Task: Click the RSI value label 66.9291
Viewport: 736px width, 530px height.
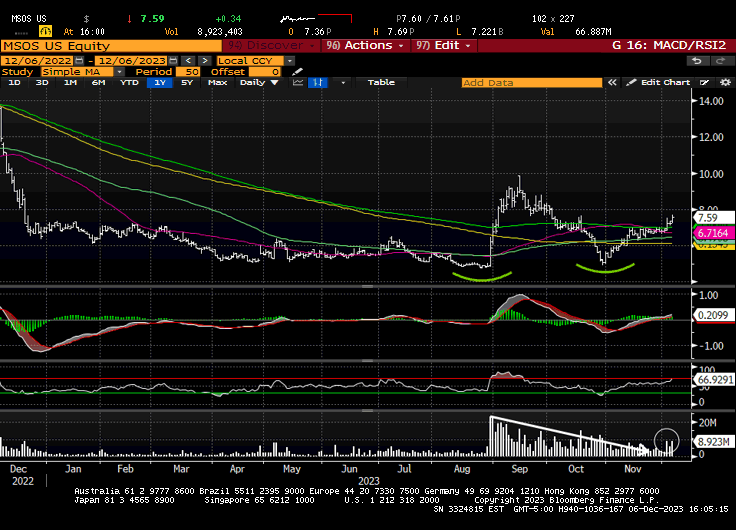Action: coord(715,379)
